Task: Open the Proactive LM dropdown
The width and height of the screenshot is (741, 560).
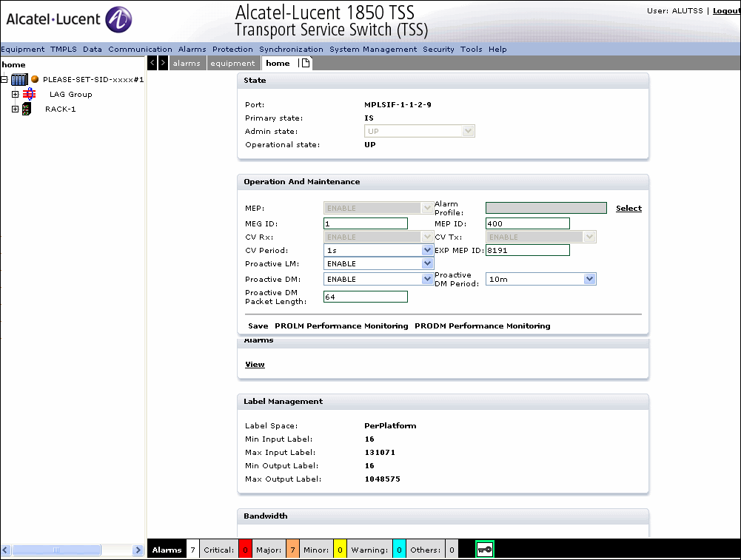Action: 378,263
